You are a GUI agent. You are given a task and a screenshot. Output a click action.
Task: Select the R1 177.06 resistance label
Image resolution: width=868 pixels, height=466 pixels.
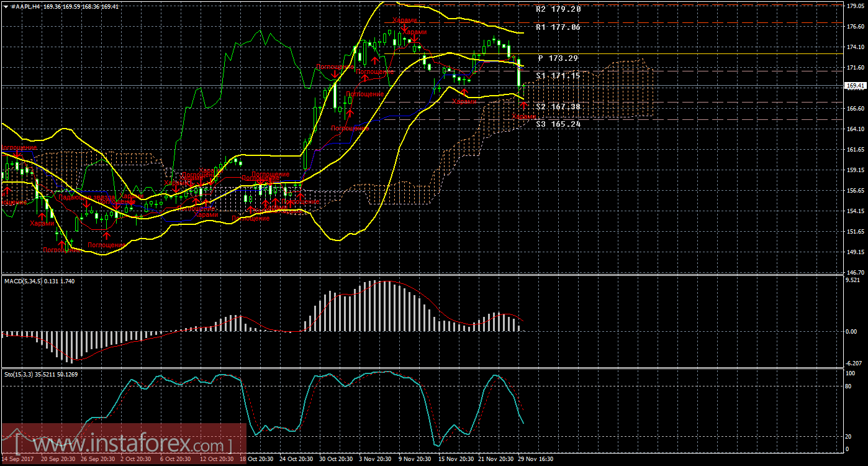(x=558, y=27)
